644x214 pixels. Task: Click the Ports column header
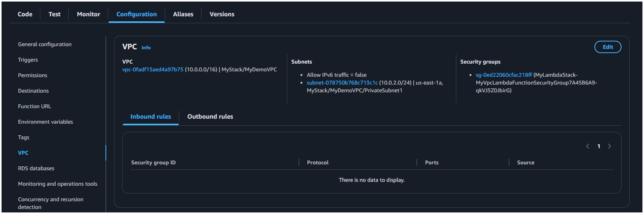coord(432,162)
